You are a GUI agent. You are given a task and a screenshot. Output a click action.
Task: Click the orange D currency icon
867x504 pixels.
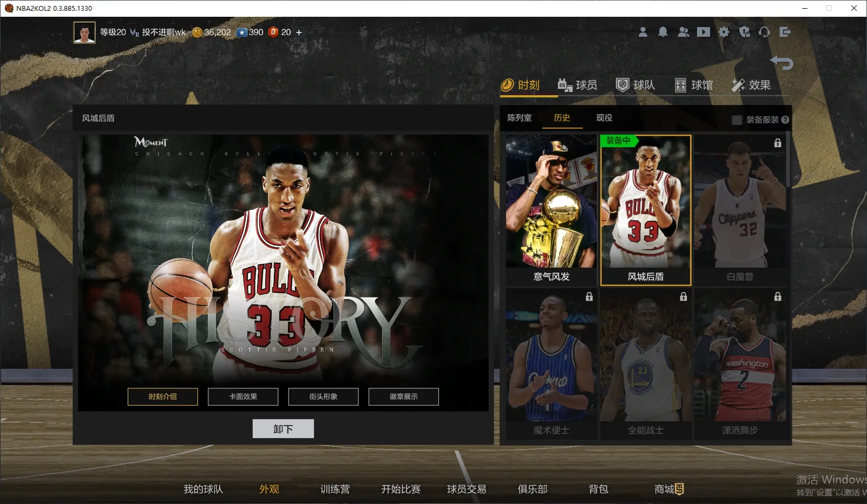tap(273, 32)
